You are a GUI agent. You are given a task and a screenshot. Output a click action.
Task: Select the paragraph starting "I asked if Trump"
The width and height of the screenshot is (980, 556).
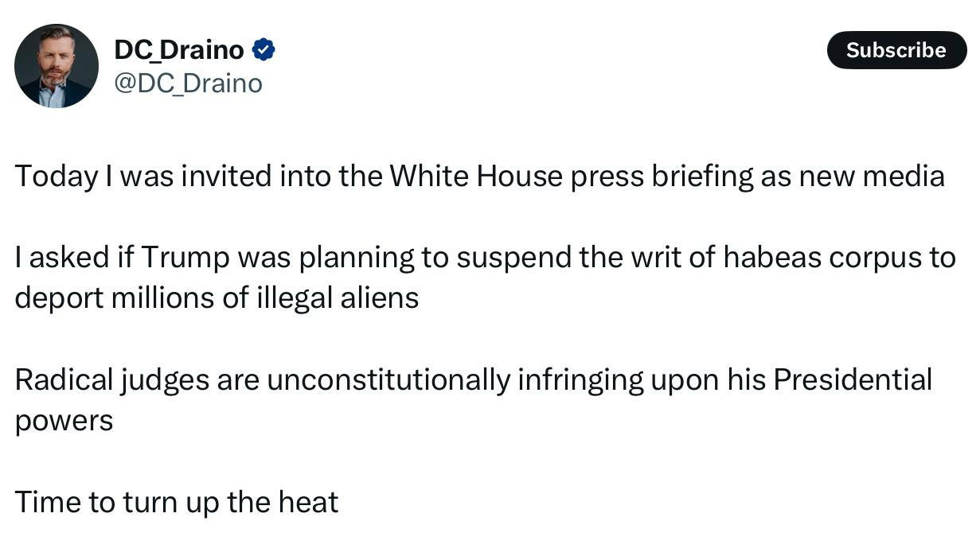tap(484, 278)
